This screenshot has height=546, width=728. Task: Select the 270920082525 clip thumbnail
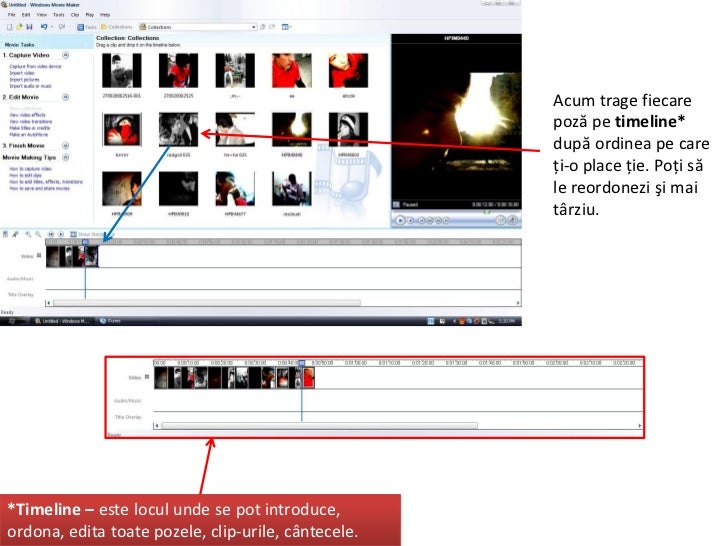[178, 71]
